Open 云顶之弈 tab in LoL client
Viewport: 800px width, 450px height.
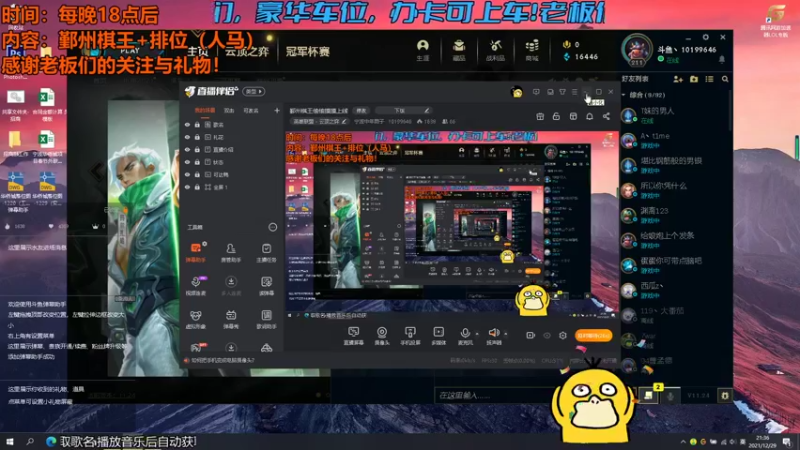point(247,51)
